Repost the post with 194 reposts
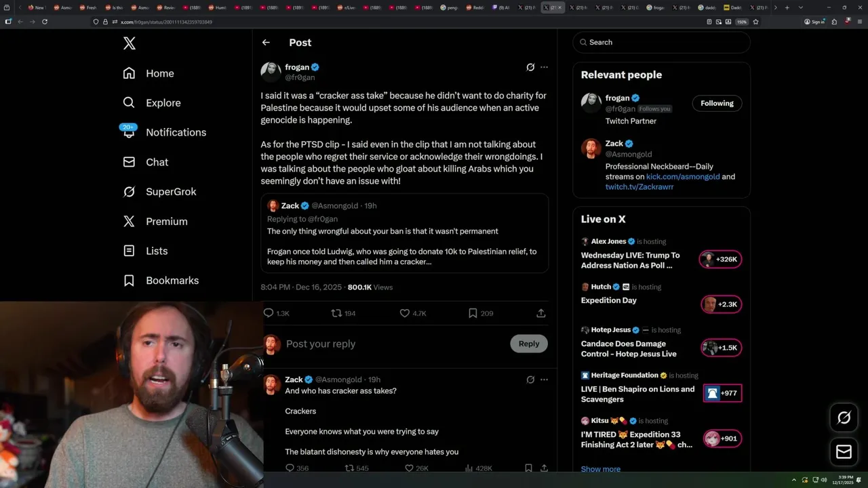The height and width of the screenshot is (488, 868). coord(343,313)
